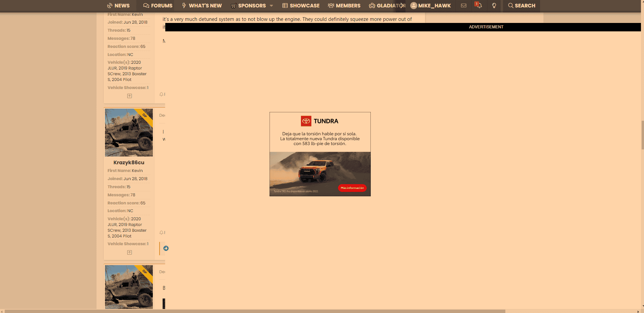Click the second post's report bell icon
The width and height of the screenshot is (644, 313).
pyautogui.click(x=162, y=233)
